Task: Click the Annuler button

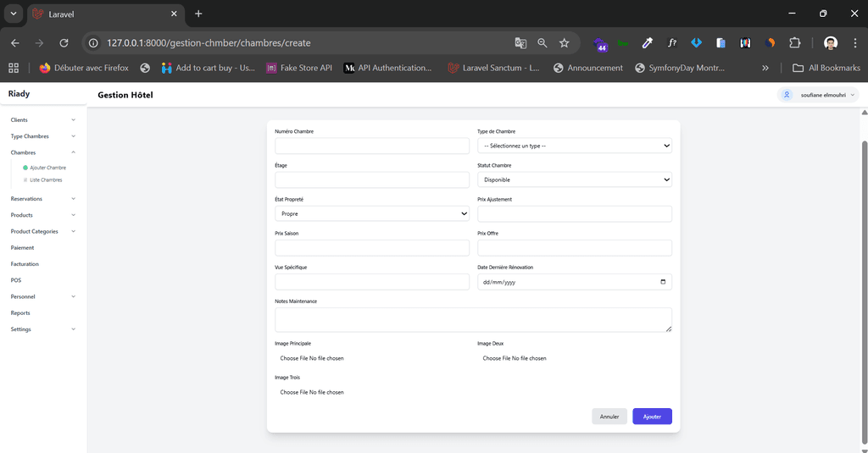Action: click(609, 417)
